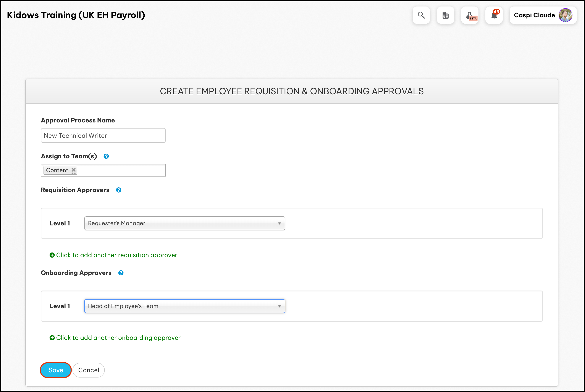Open the BETA flask icon
Viewport: 585px width, 392px height.
point(470,15)
